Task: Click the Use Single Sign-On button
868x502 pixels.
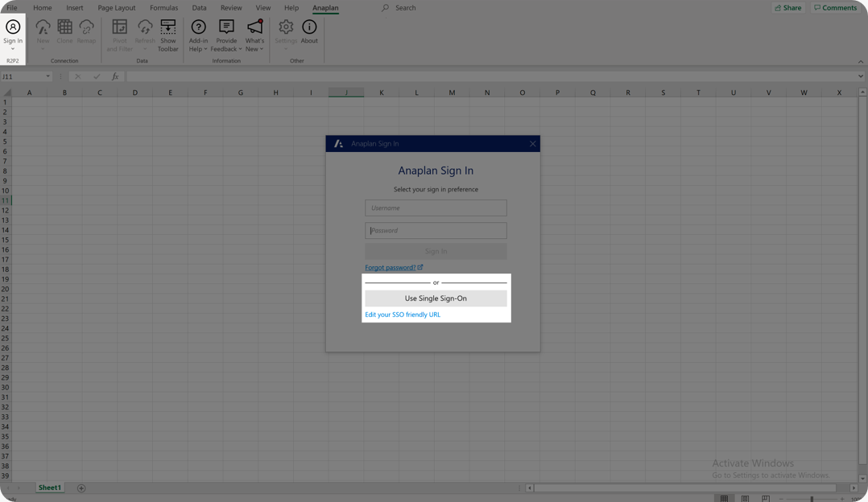Action: pos(436,298)
